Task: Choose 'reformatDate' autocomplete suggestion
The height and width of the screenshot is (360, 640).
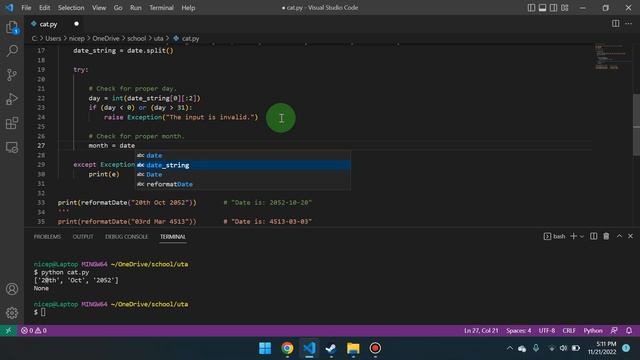Action: (243, 184)
